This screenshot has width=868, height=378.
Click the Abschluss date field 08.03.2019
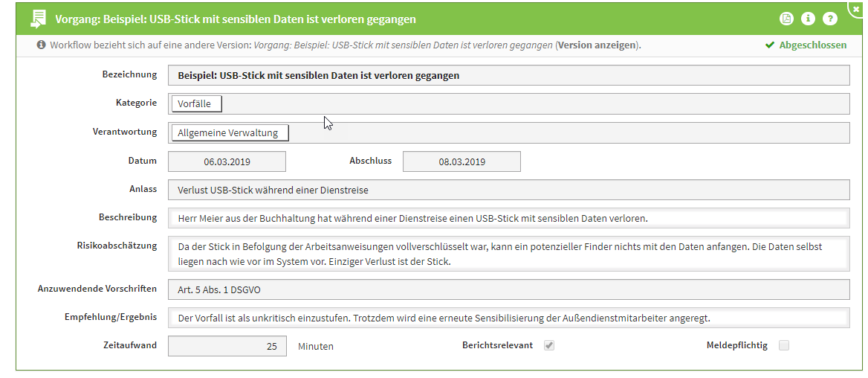[x=461, y=161]
